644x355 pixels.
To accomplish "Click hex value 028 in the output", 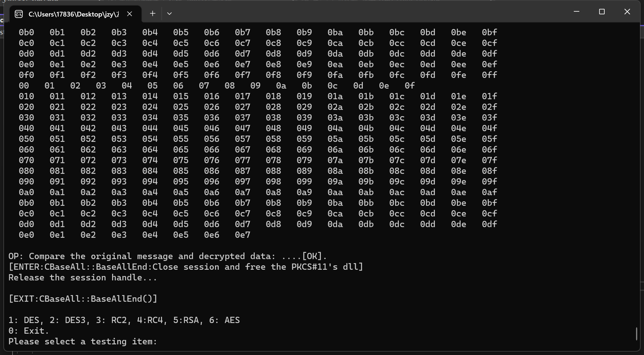I will coord(273,107).
